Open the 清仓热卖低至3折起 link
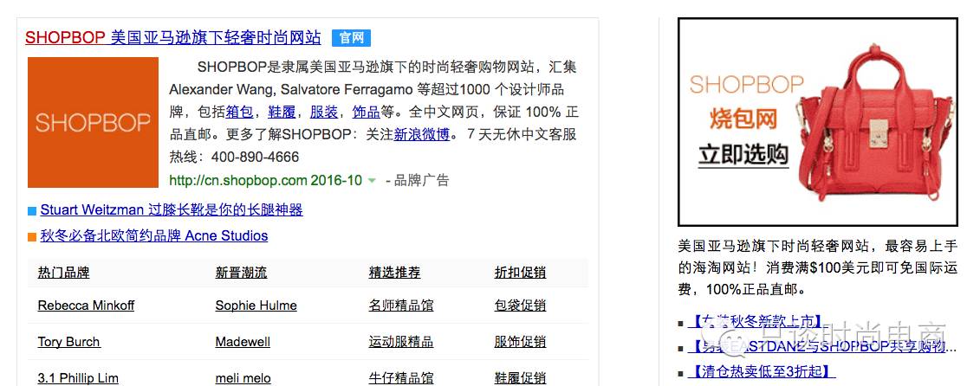The width and height of the screenshot is (980, 386). (762, 372)
